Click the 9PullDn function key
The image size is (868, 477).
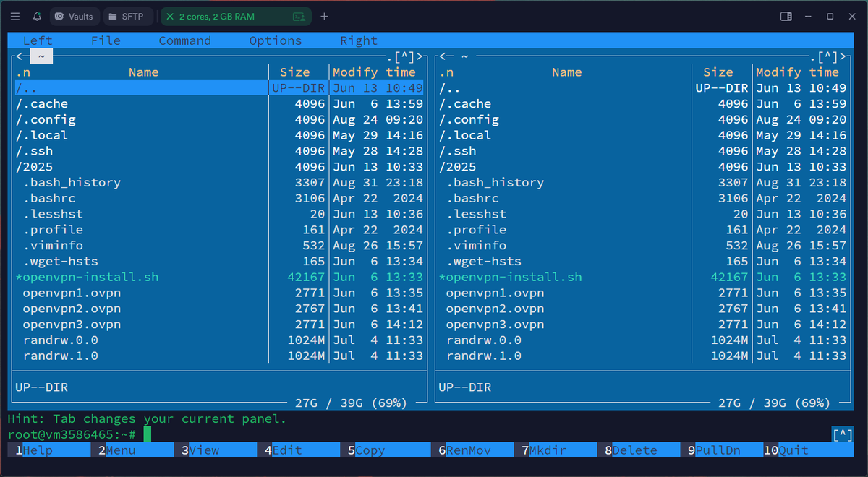pyautogui.click(x=721, y=450)
